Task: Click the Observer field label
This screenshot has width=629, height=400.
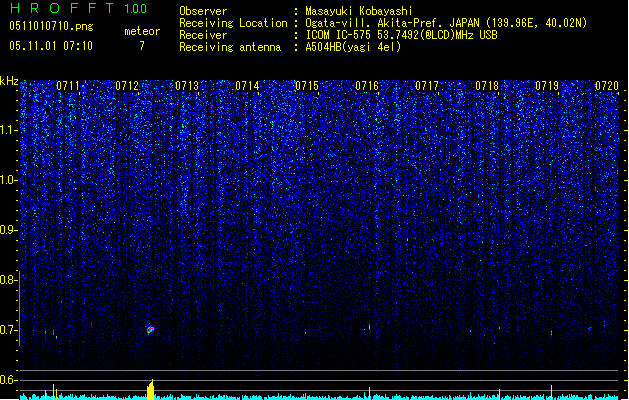Action: point(203,11)
